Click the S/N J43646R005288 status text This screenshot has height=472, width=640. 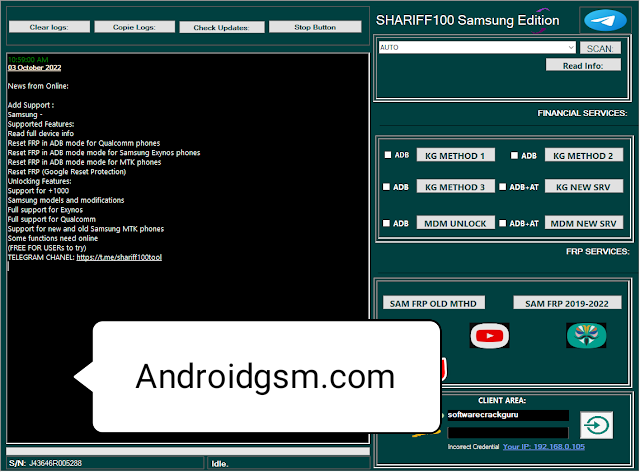coord(45,463)
